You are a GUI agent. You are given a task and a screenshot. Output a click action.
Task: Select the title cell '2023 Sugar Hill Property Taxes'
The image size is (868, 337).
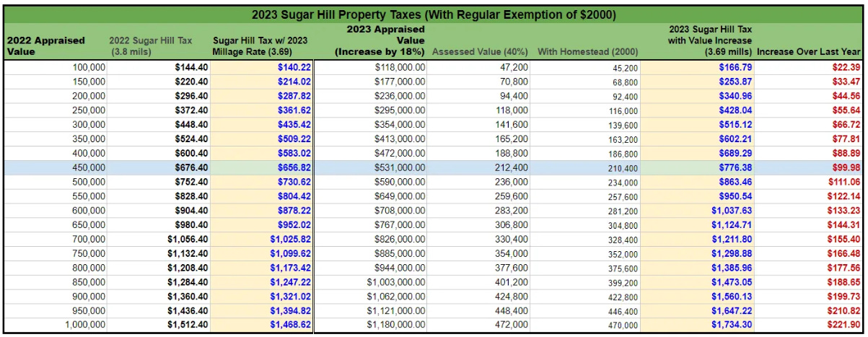[x=434, y=14]
